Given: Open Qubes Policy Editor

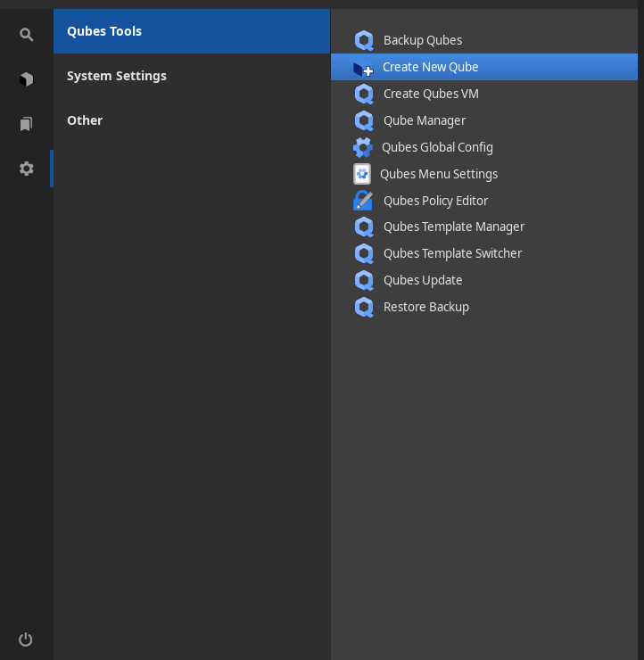Looking at the screenshot, I should click(484, 201).
